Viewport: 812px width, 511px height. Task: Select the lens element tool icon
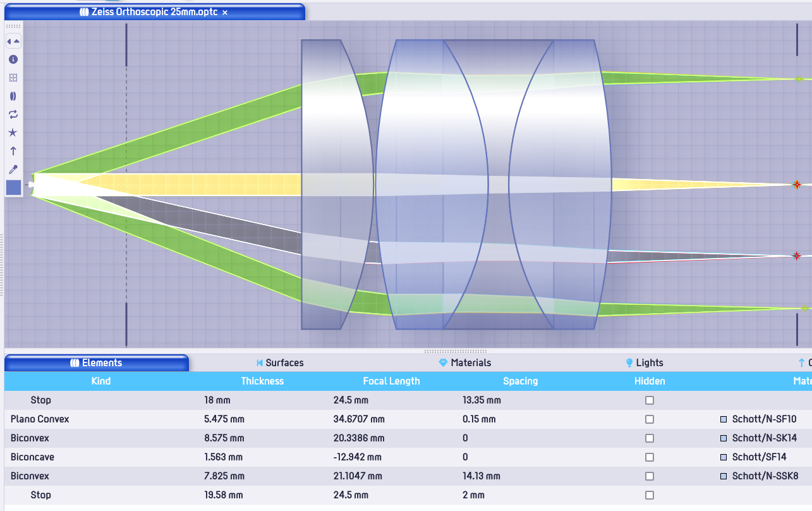coord(13,96)
